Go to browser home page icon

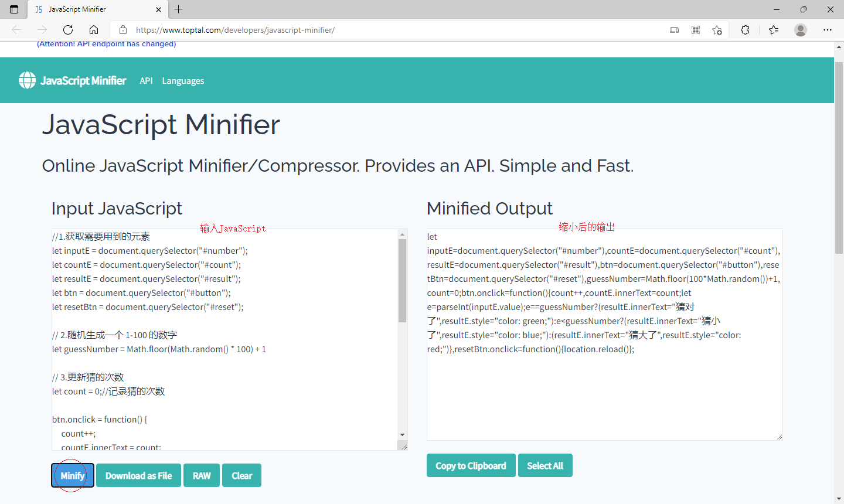(94, 30)
